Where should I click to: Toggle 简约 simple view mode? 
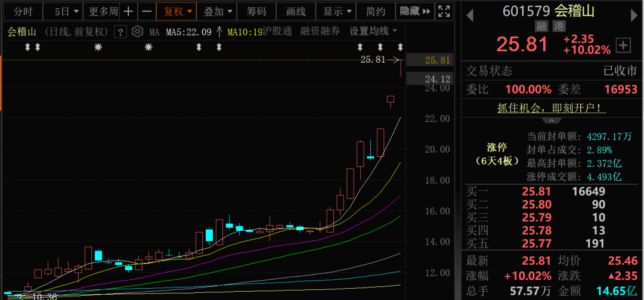point(376,11)
